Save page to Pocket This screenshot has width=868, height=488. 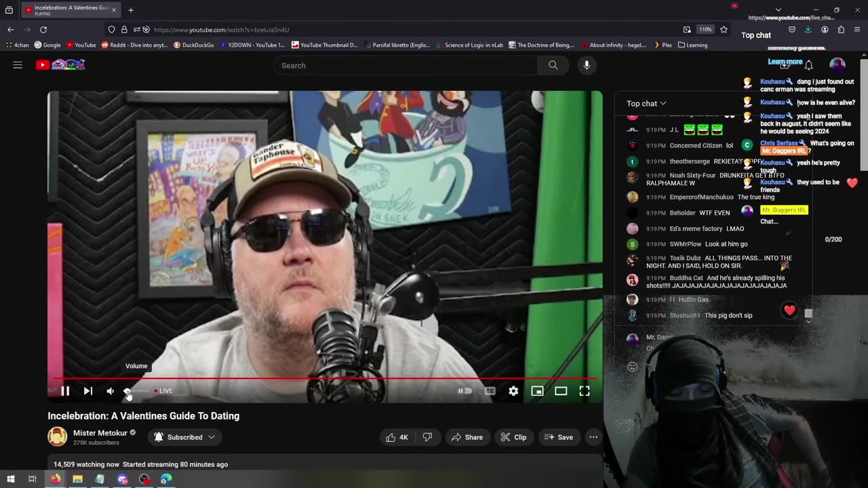coord(792,30)
